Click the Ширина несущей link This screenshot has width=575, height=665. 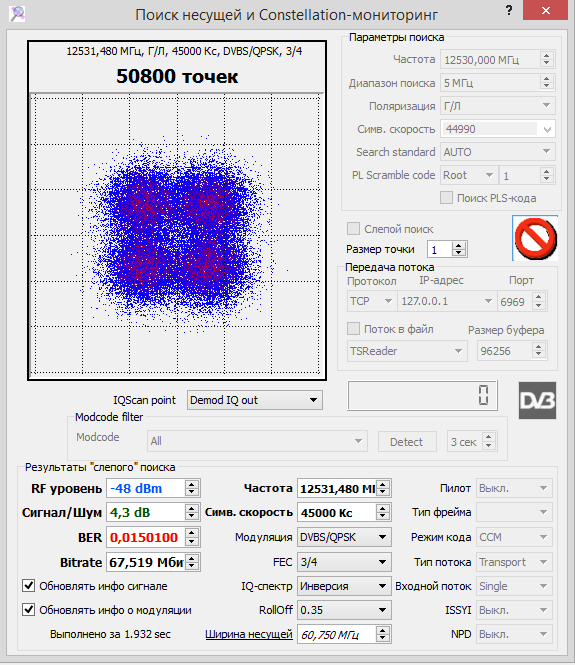249,634
